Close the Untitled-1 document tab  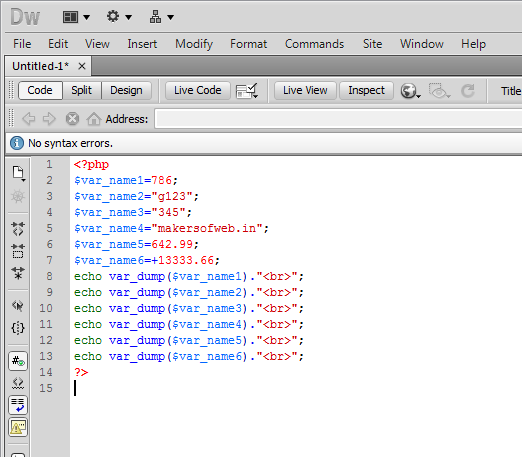(82, 66)
